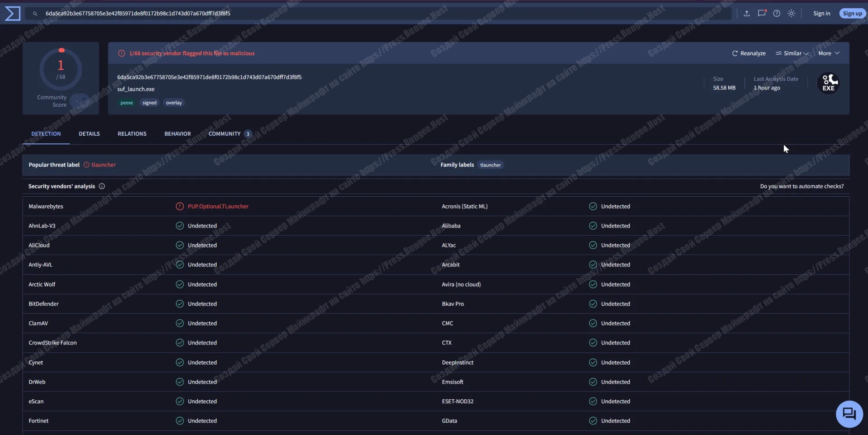
Task: Click the Fortinet undetected checkmark icon
Action: click(179, 421)
